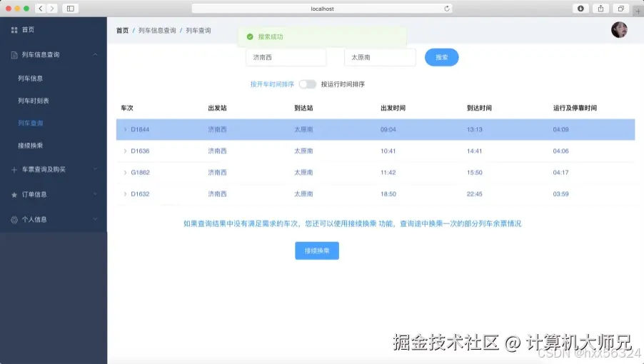This screenshot has width=644, height=364.
Task: Open the downloads icon in toolbar
Action: (580, 8)
